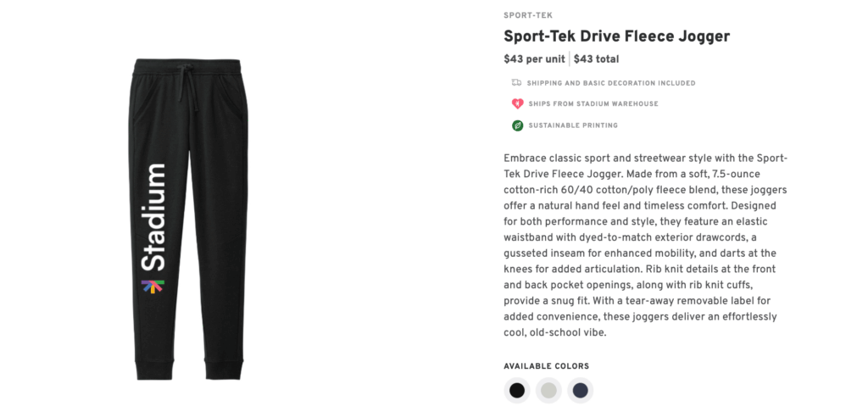Pick the navy blue color swatch

click(x=580, y=391)
